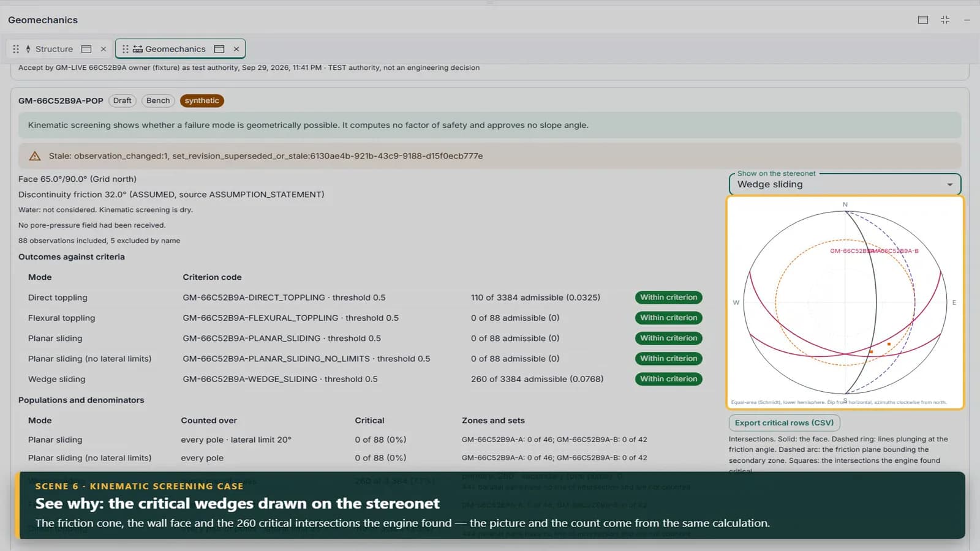Viewport: 980px width, 551px height.
Task: Click the Within criterion badge for Direct toppling
Action: tap(669, 298)
